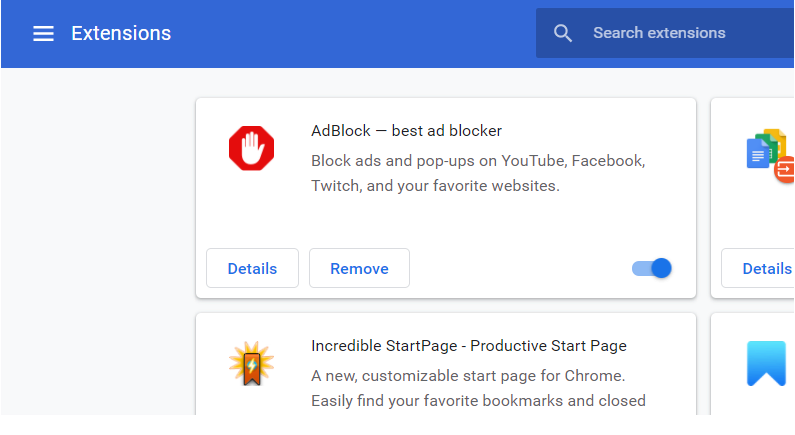Open Details for the Docs extension card
This screenshot has height=435, width=795.
coord(759,268)
